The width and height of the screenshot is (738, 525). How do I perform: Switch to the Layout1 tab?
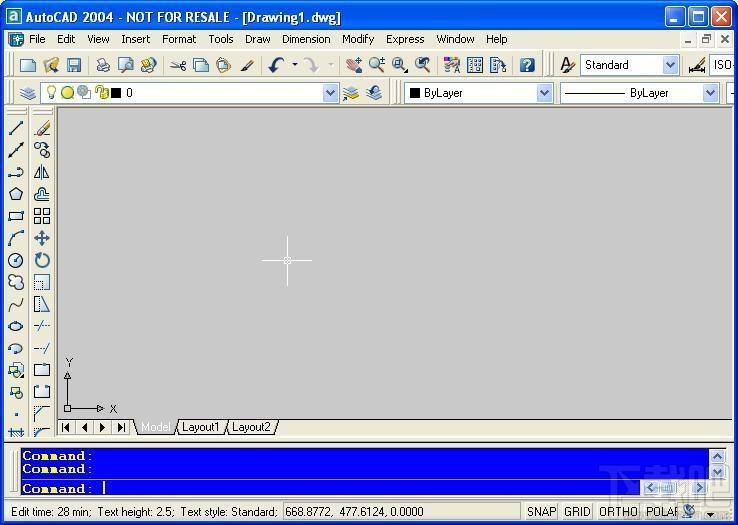pos(201,427)
